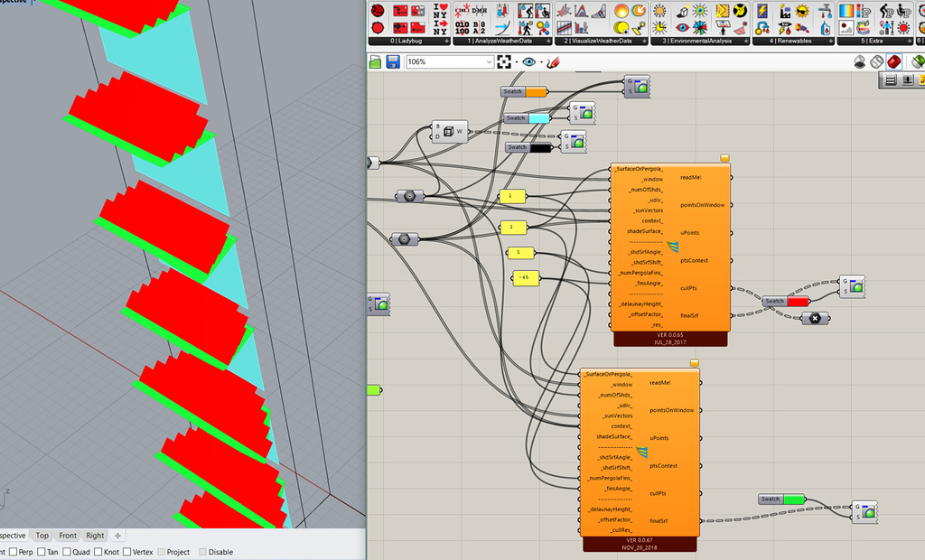Toggle the Disable osnap checkbox
925x560 pixels.
pyautogui.click(x=203, y=552)
